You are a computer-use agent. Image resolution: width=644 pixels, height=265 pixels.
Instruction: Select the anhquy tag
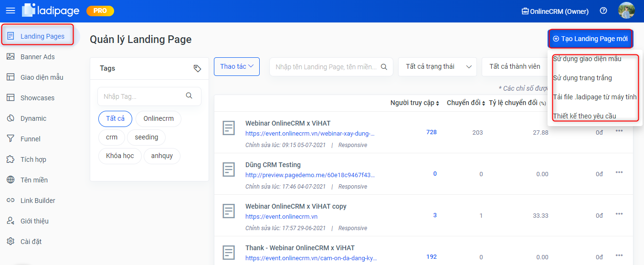(162, 156)
